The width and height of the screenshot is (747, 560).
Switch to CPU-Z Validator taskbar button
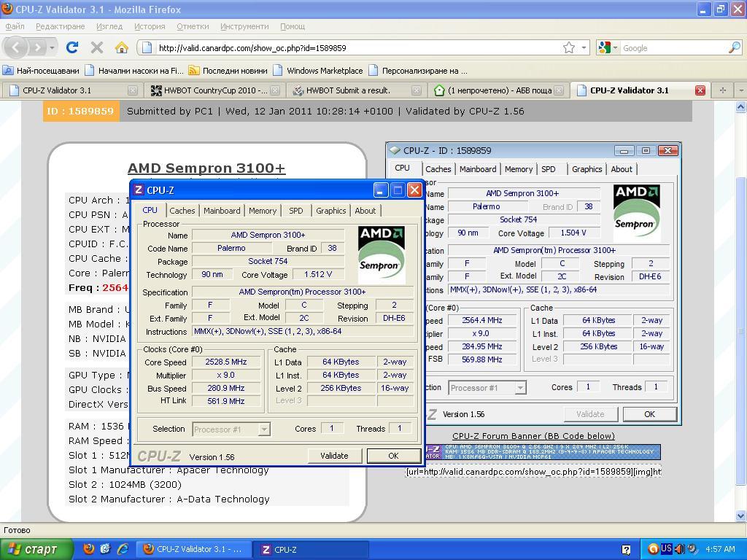(x=193, y=549)
